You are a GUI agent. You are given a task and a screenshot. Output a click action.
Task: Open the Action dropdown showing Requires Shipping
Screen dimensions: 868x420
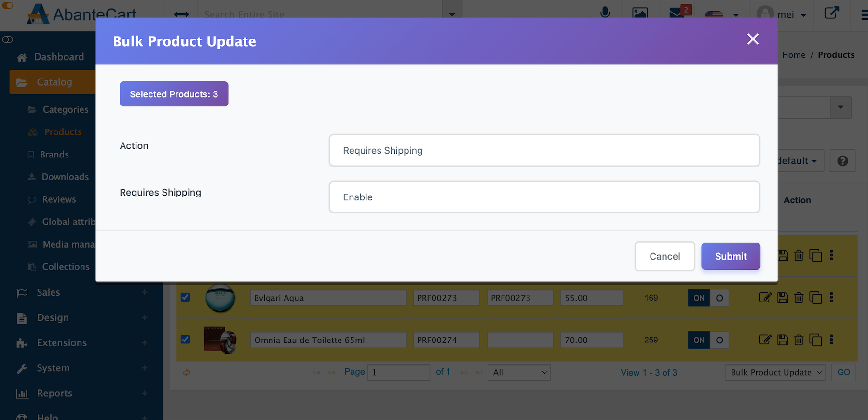[x=544, y=150]
